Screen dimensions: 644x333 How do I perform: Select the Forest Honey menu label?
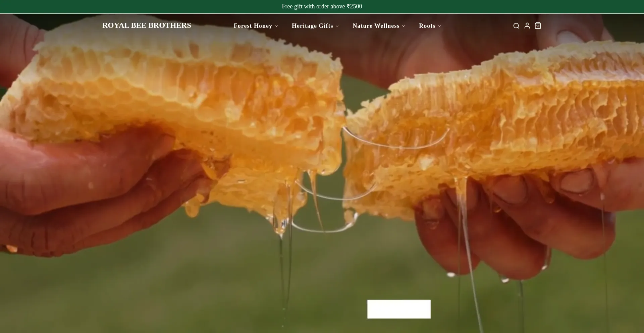(253, 26)
